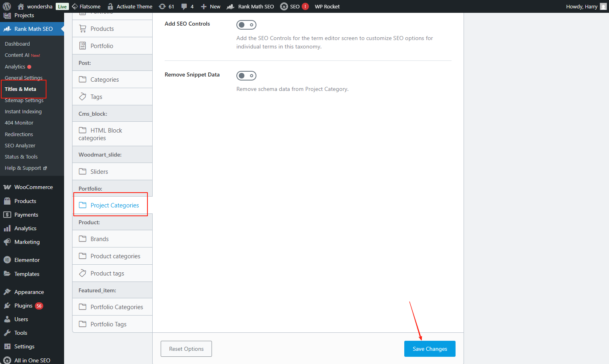Click the All in One SEO icon
Image resolution: width=609 pixels, height=364 pixels.
pos(7,360)
